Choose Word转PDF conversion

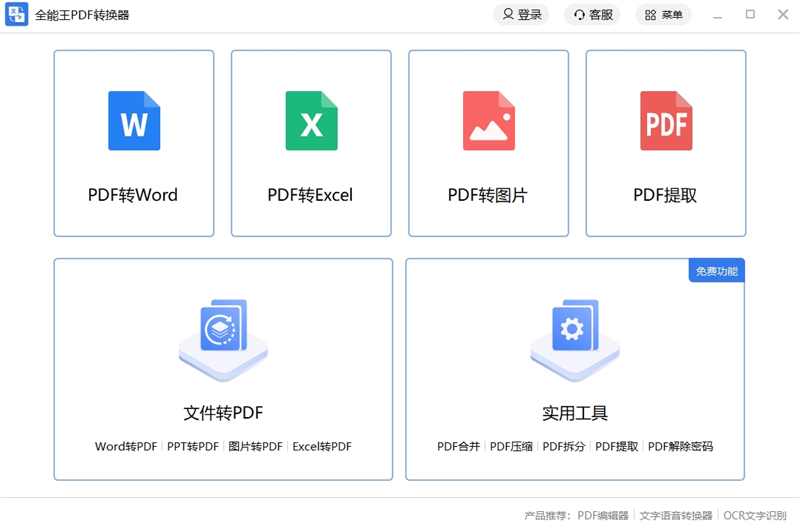tap(126, 446)
